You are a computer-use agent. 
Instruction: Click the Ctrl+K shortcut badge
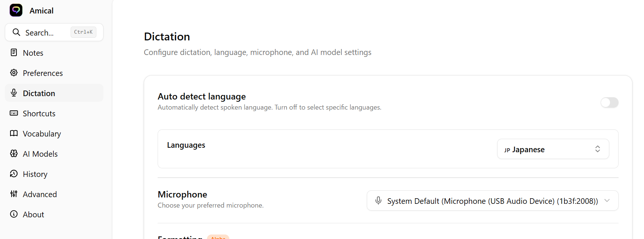83,32
